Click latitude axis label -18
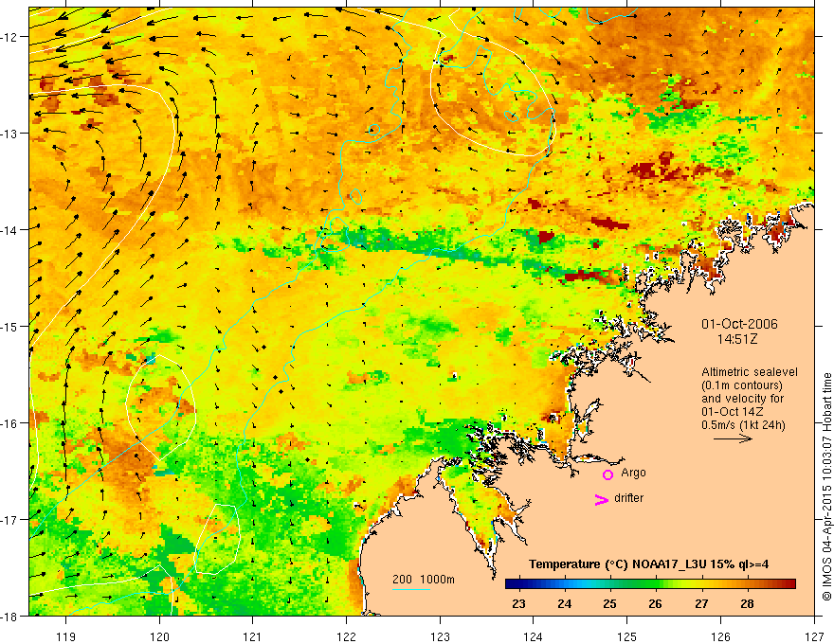Image resolution: width=834 pixels, height=644 pixels. coord(10,617)
